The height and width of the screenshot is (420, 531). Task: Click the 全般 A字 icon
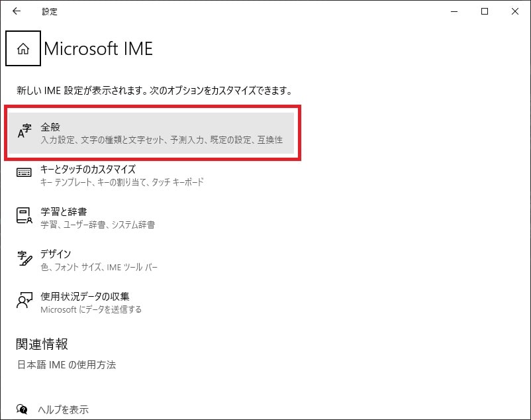(24, 131)
